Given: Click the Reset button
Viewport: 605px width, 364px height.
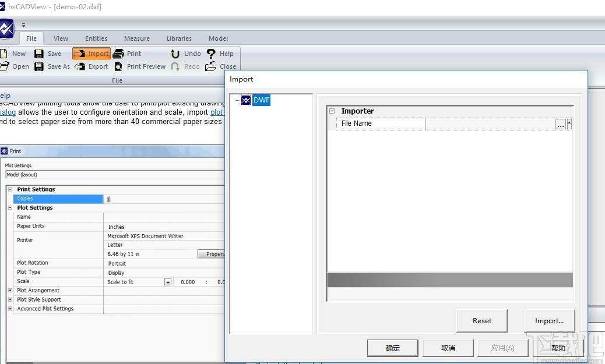Looking at the screenshot, I should 482,321.
